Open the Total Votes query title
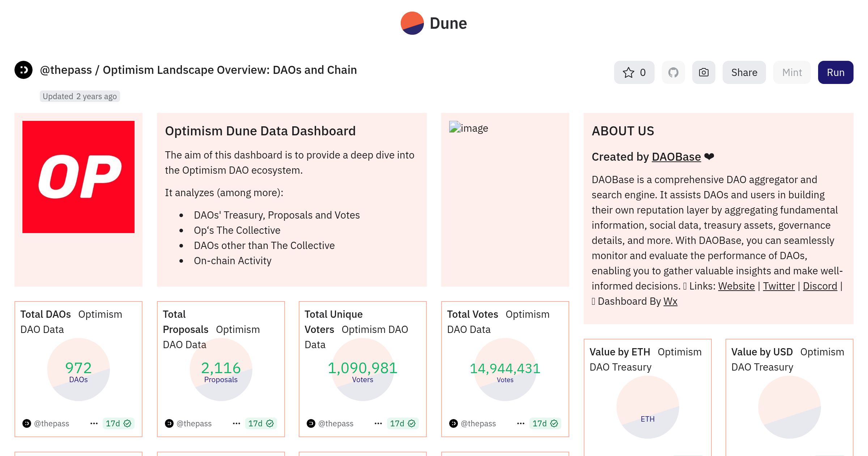This screenshot has height=456, width=868. coord(472,314)
